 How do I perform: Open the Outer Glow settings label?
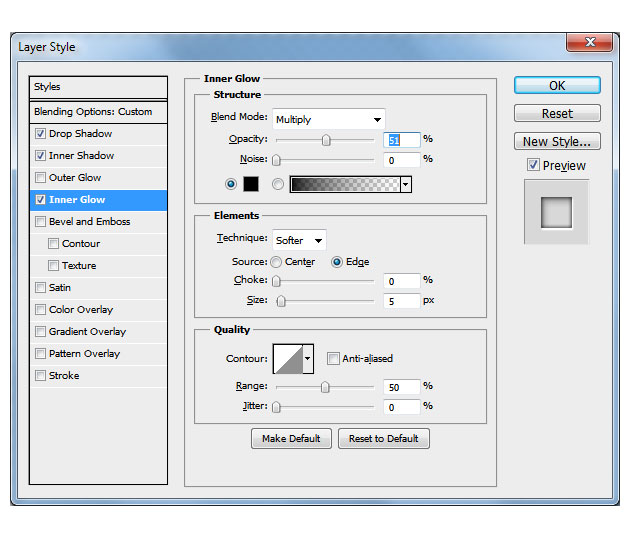tap(75, 178)
